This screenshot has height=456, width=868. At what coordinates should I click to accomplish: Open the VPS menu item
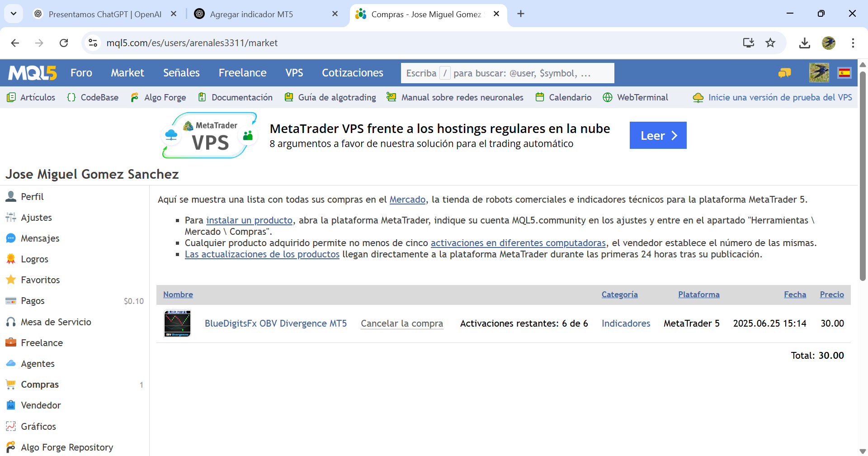[294, 73]
